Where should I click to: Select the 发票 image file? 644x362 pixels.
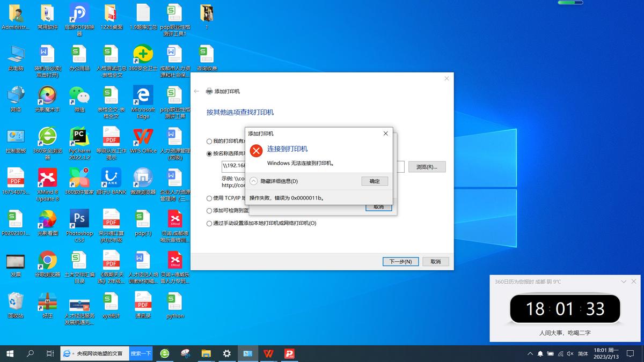[x=16, y=264]
